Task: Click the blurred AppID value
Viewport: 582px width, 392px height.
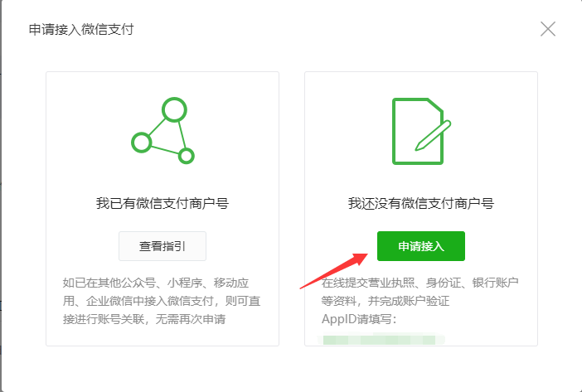Action: tap(381, 339)
